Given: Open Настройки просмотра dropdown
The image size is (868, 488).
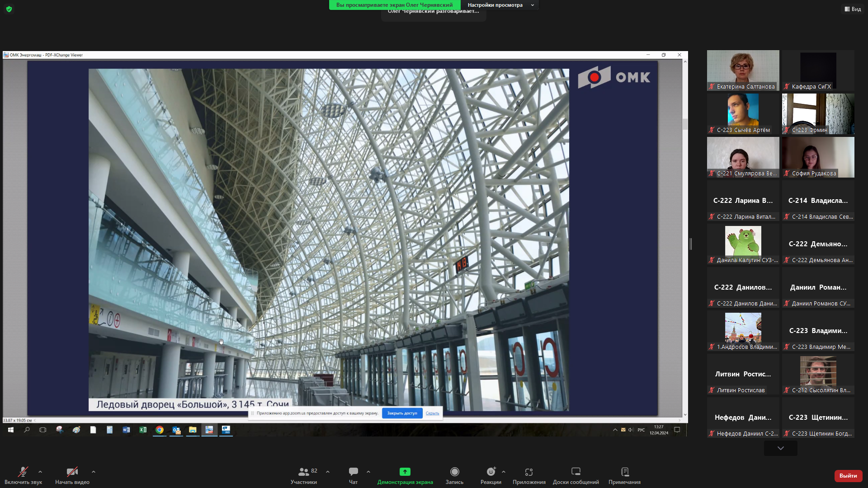Looking at the screenshot, I should tap(501, 5).
